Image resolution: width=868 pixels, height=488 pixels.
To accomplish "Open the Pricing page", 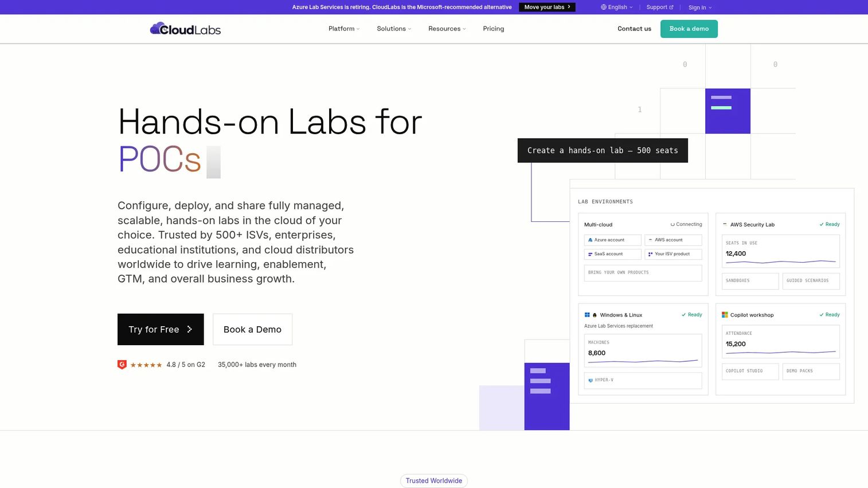I will point(494,29).
